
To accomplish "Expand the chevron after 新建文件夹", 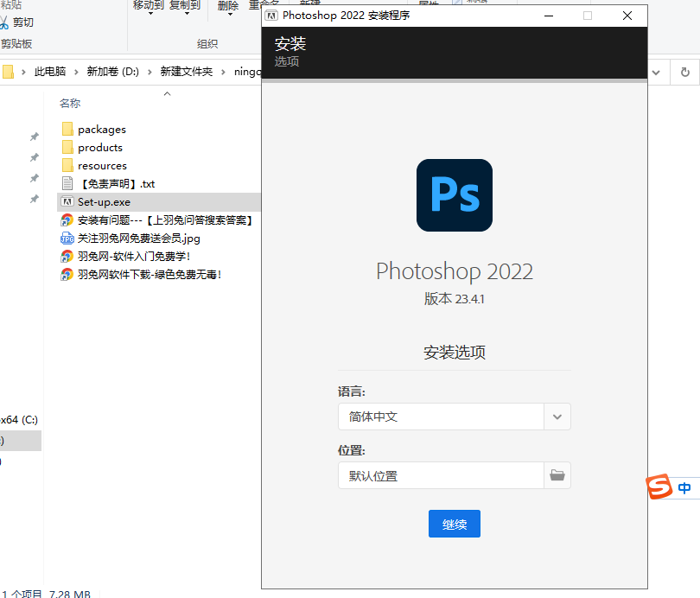I will [223, 72].
